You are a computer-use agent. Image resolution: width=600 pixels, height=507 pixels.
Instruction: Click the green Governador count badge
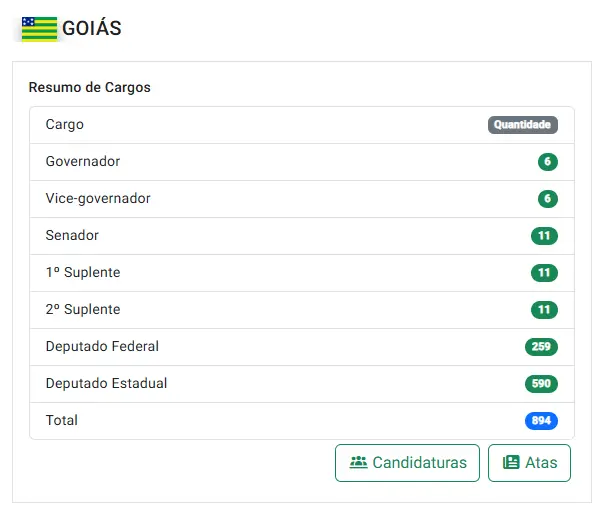(x=548, y=161)
